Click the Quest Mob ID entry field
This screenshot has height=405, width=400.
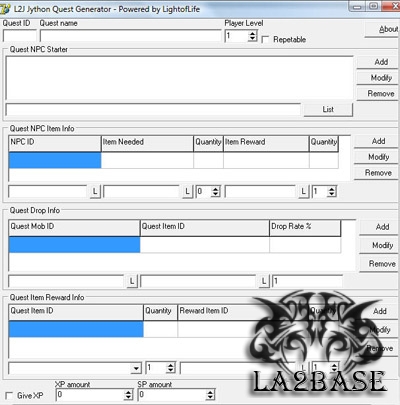(x=66, y=281)
